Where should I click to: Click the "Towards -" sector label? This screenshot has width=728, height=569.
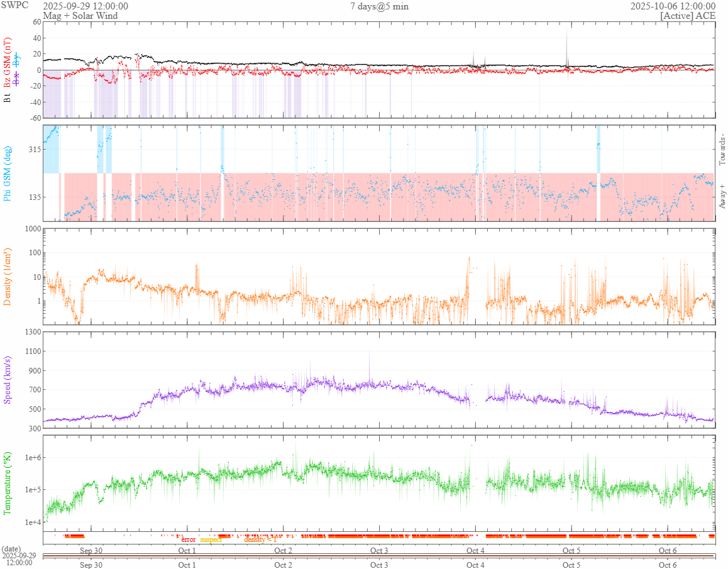click(x=722, y=151)
